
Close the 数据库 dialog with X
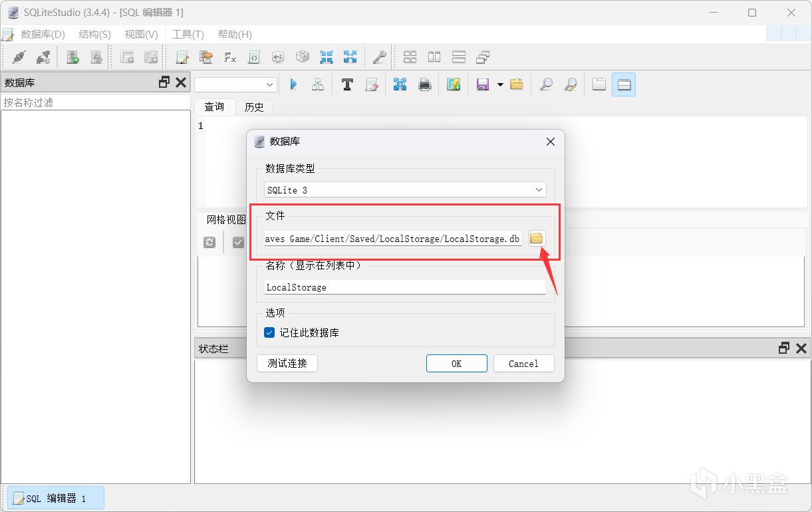550,142
